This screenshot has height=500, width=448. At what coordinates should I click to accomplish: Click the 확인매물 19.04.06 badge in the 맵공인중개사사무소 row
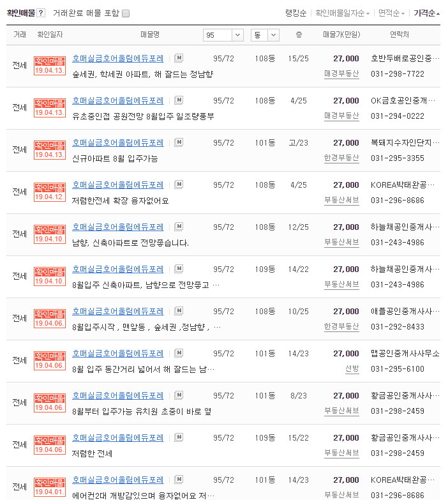click(50, 360)
